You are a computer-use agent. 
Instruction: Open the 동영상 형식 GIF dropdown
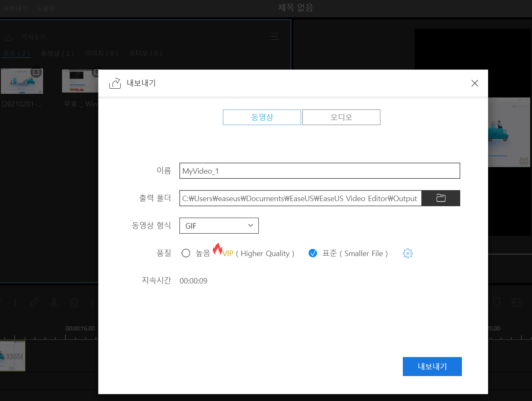point(219,225)
